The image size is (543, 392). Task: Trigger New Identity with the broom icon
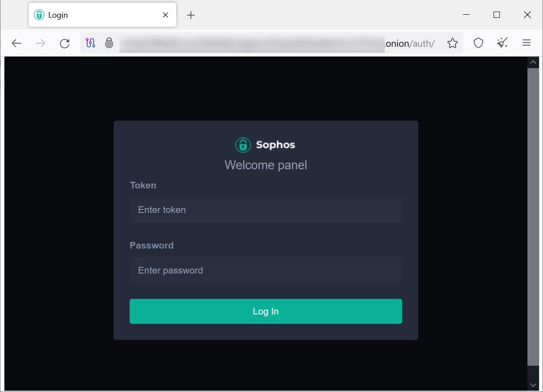point(502,43)
